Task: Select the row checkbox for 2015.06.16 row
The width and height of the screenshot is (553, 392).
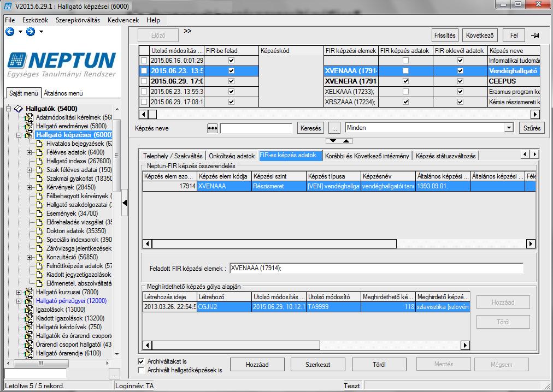Action: [144, 61]
